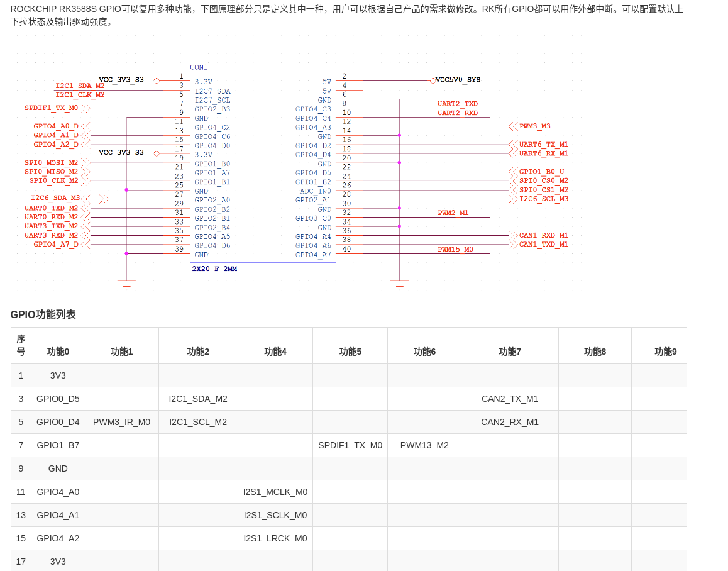Select the PWM3_M3 signal label

(535, 126)
